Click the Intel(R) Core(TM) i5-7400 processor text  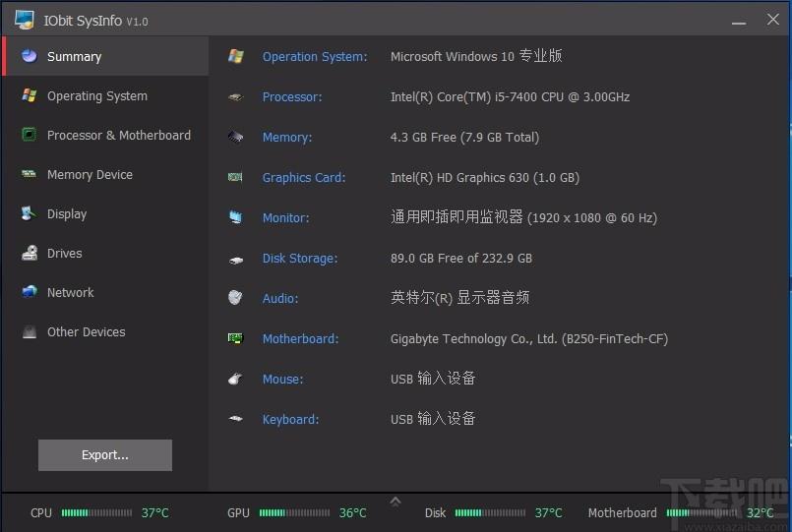tap(510, 97)
